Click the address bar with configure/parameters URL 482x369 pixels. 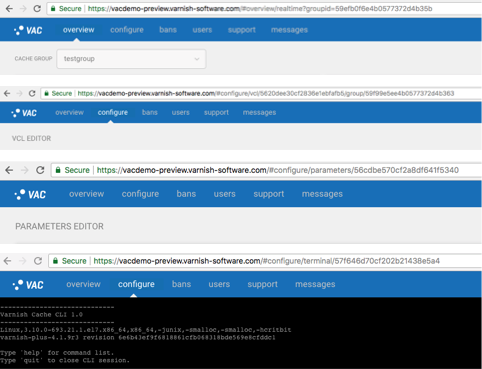point(266,170)
